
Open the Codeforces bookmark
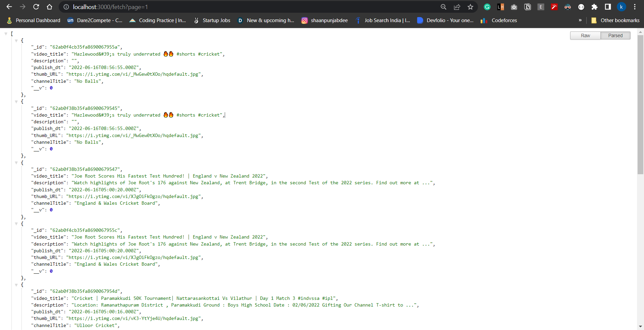pyautogui.click(x=499, y=20)
